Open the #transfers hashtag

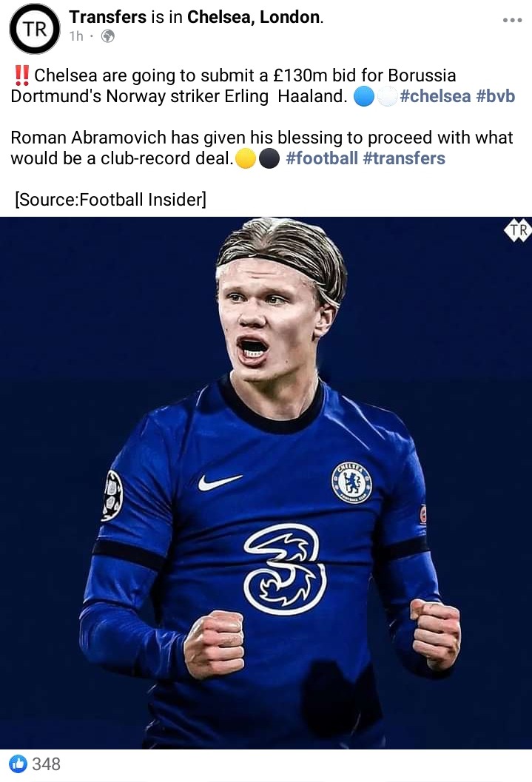click(x=404, y=158)
